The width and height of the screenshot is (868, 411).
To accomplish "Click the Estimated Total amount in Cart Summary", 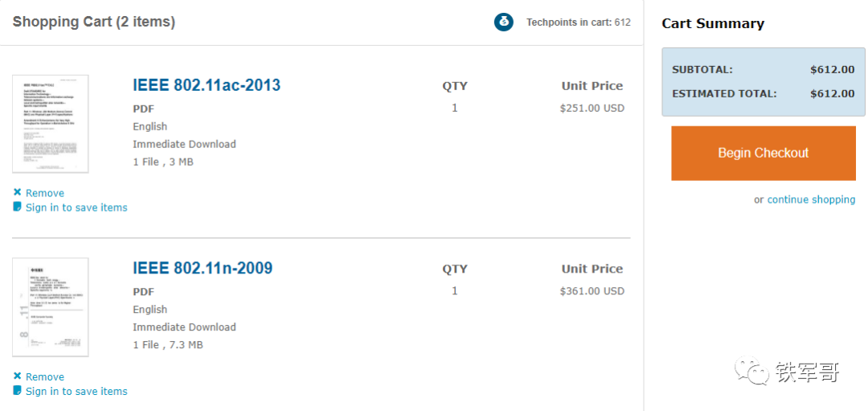I will coord(832,93).
